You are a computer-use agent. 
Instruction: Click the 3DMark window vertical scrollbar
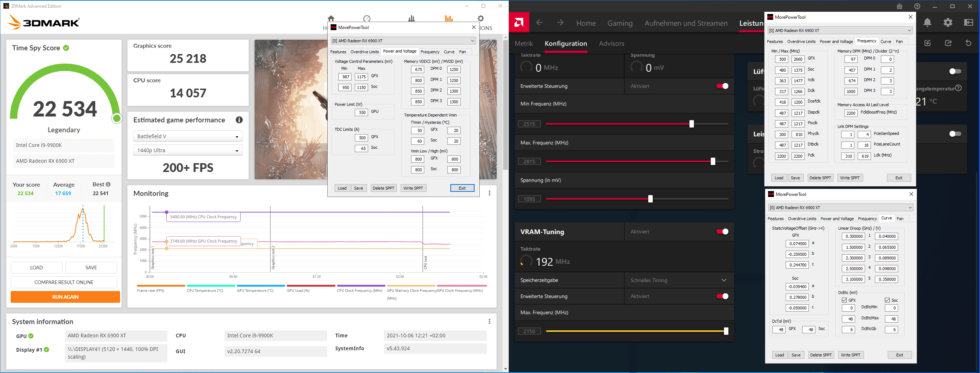coord(505,105)
